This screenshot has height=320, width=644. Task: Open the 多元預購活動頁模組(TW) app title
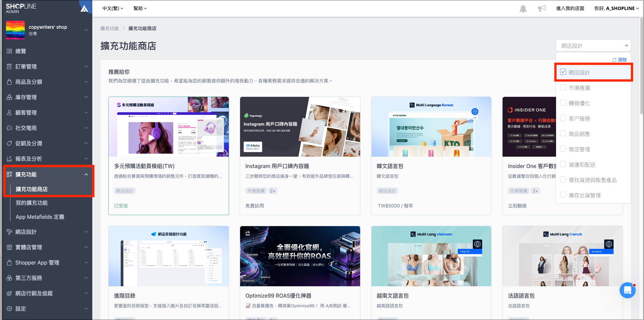[144, 166]
